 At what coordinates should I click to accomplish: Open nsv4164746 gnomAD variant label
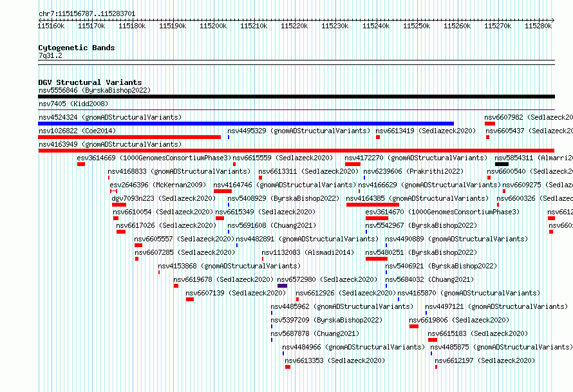point(285,185)
